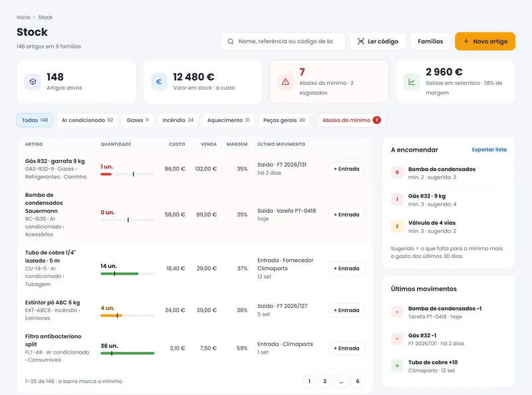Filter by Gases family

pos(138,120)
